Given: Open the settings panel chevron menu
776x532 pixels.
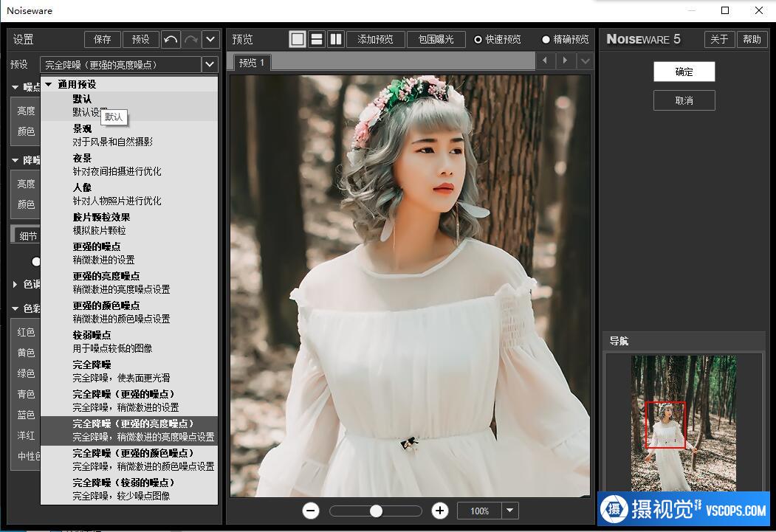Looking at the screenshot, I should click(x=210, y=40).
